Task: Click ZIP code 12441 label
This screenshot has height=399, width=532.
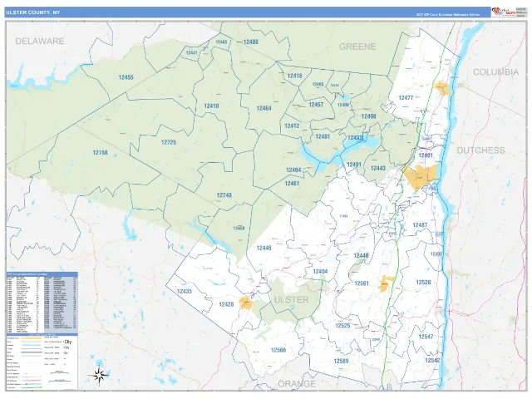Action: coord(192,52)
